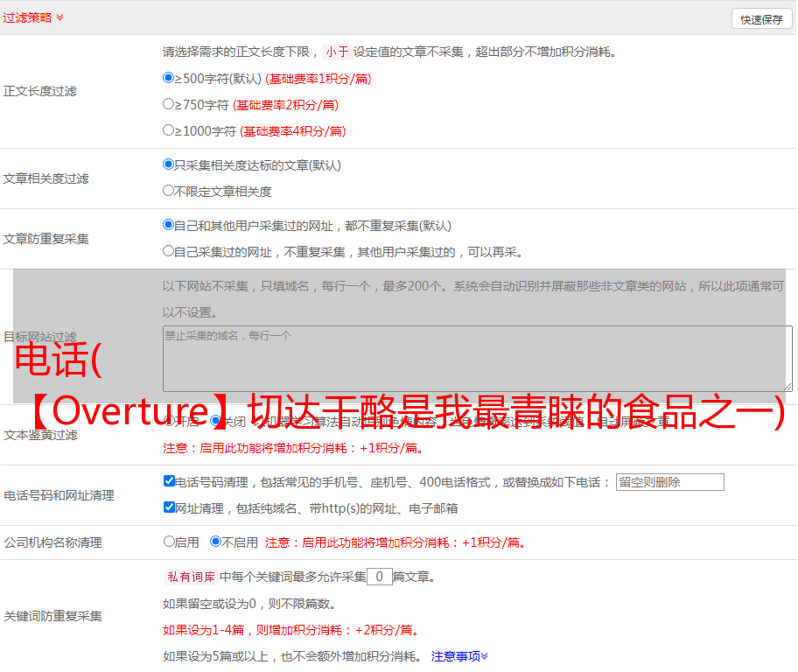Screen dimensions: 798x672
Task: Click the 电话号码和网址清理 row label
Action: click(x=59, y=496)
